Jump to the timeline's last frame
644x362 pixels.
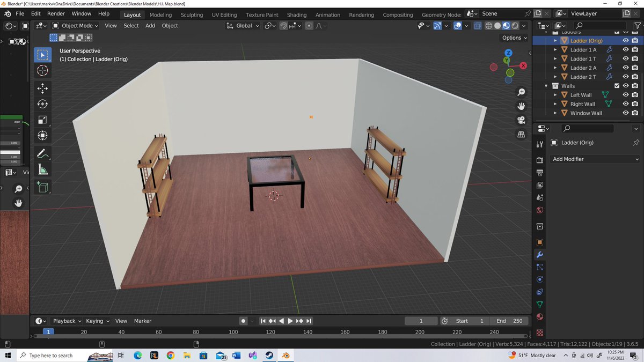click(x=309, y=321)
